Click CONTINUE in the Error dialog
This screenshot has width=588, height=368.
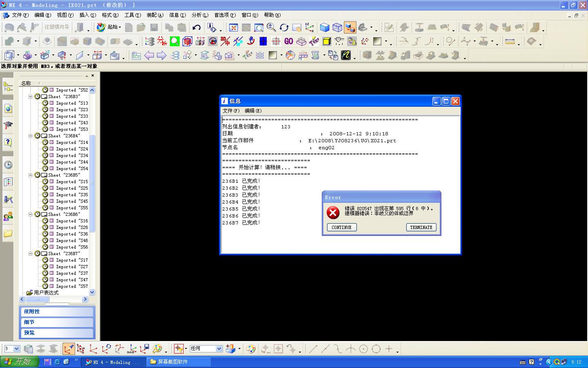(342, 227)
